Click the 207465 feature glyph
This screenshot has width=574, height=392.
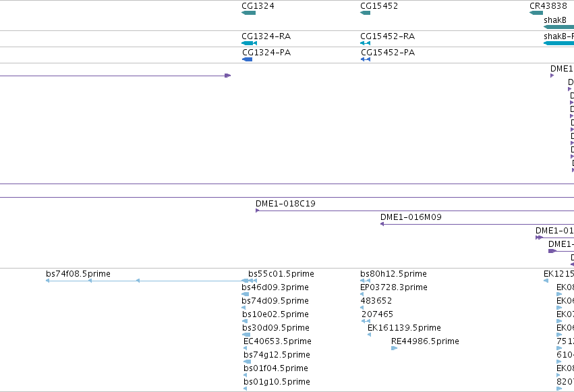click(x=366, y=321)
